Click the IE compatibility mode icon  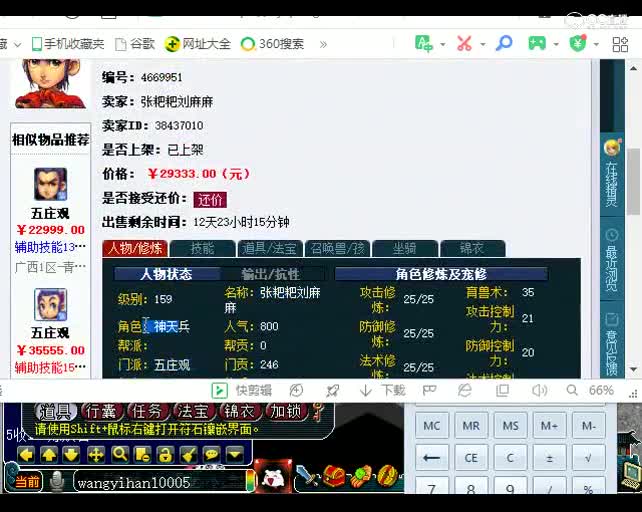(x=464, y=391)
